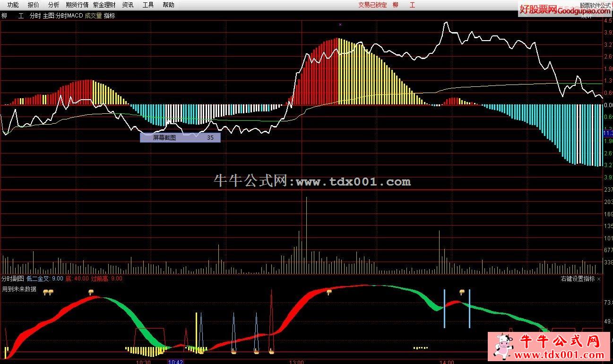Viewport: 613px width, 364px height.
Task: Select the 成交量 label
Action: (93, 16)
